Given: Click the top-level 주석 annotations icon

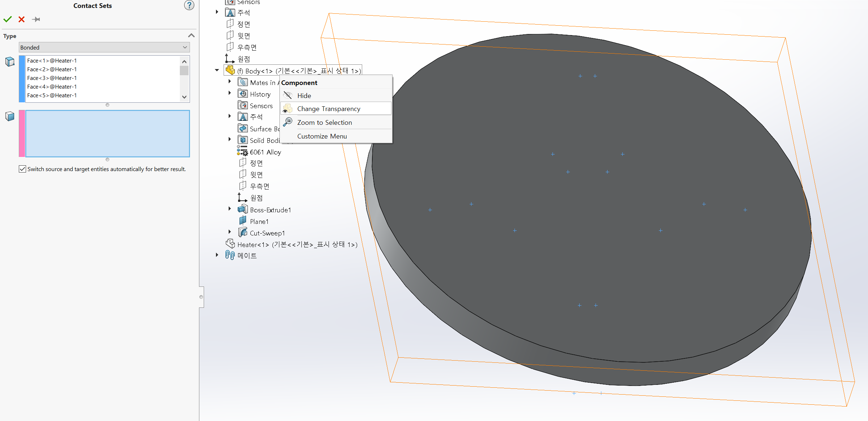Looking at the screenshot, I should point(230,13).
